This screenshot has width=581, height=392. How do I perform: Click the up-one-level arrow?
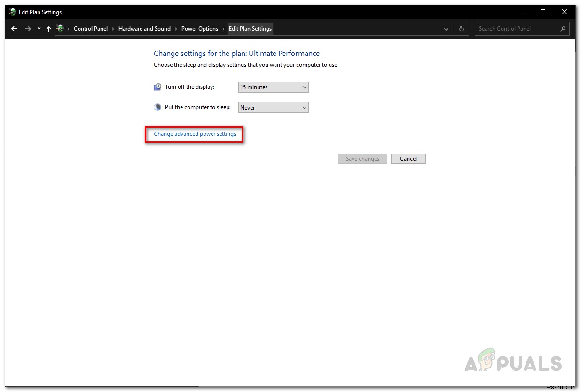(48, 29)
